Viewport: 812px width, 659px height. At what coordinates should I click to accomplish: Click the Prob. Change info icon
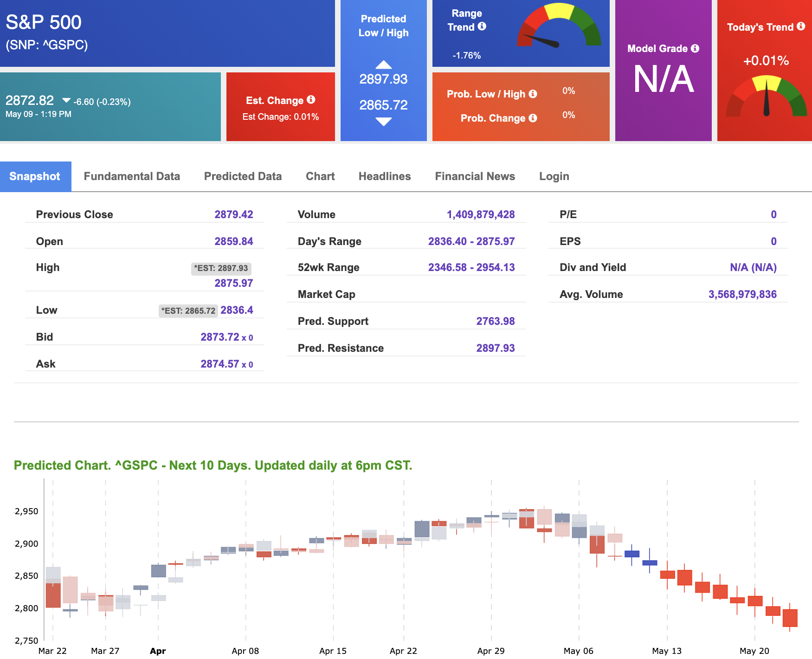pos(533,118)
